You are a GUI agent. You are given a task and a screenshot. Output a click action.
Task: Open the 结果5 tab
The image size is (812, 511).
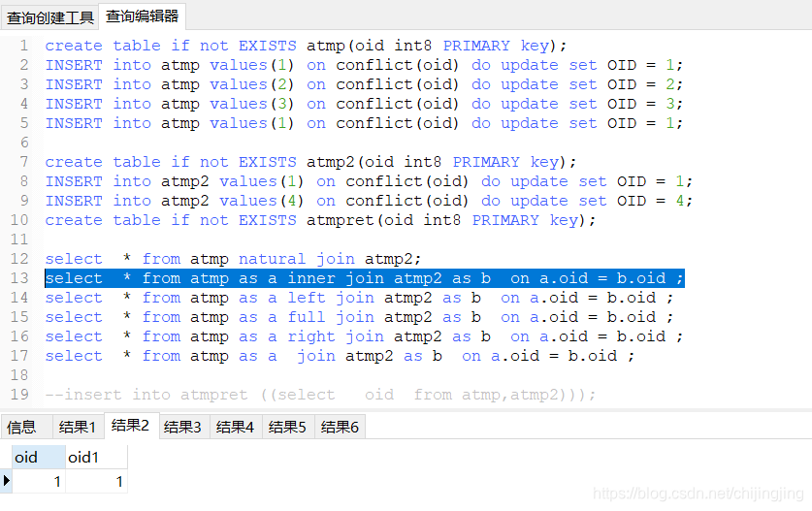point(287,428)
